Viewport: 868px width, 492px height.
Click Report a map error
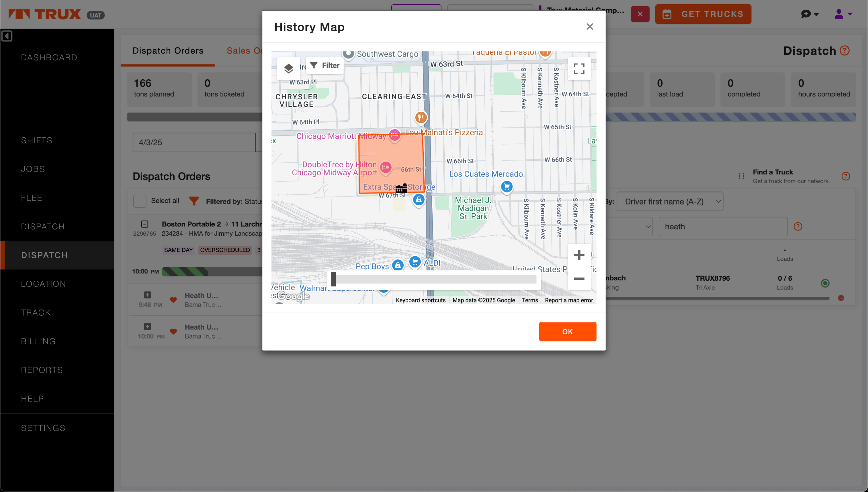(x=569, y=300)
